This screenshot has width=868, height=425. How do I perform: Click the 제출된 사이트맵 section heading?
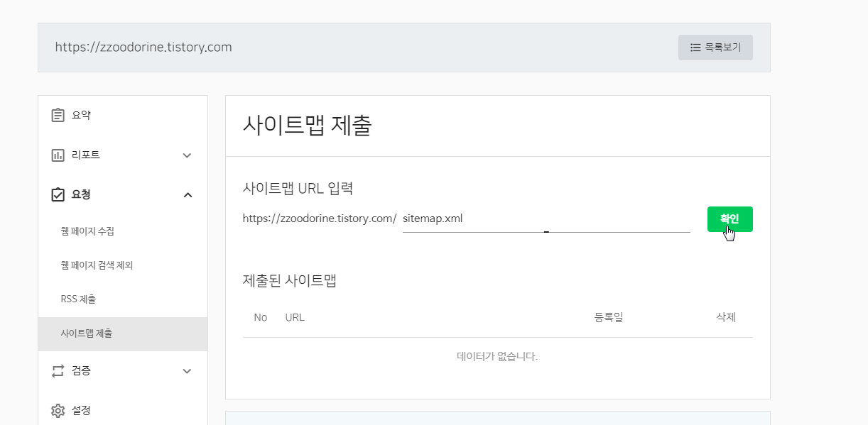[290, 280]
